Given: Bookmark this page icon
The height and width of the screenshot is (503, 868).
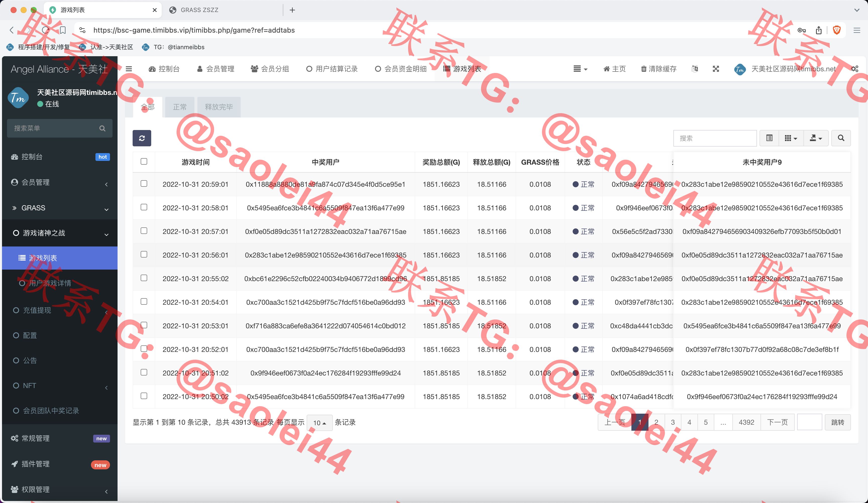Looking at the screenshot, I should coord(63,30).
